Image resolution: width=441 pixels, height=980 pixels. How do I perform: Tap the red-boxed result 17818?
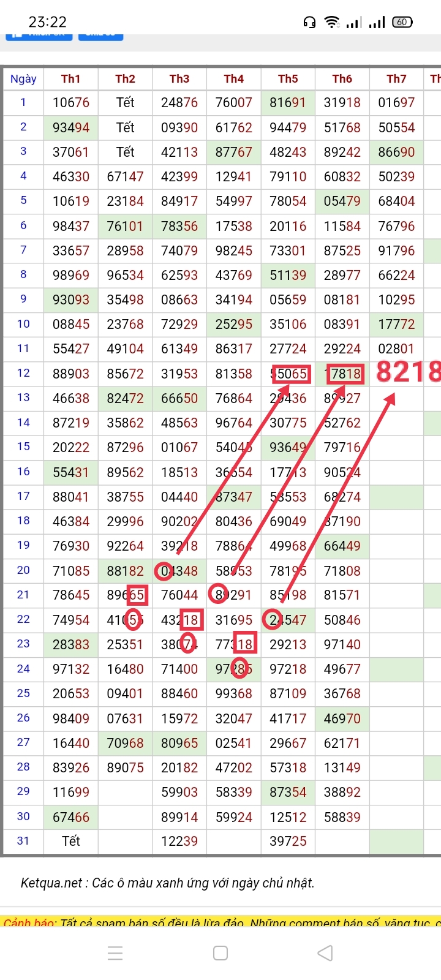tap(345, 374)
